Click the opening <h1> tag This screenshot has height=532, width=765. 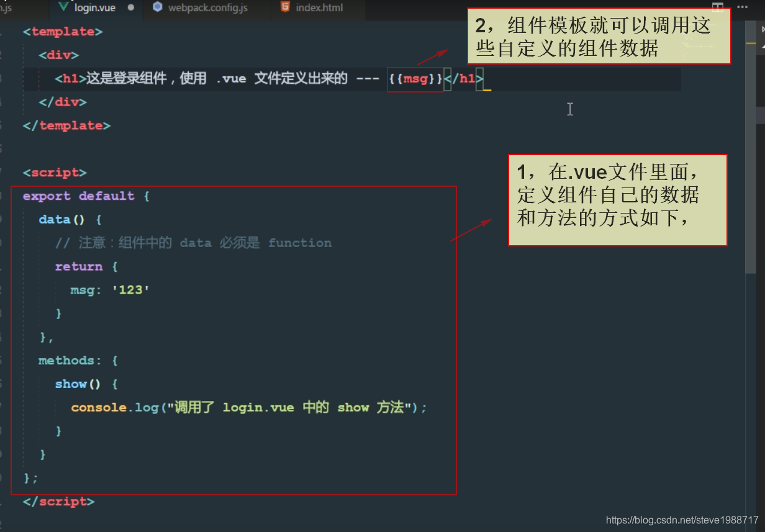point(70,79)
